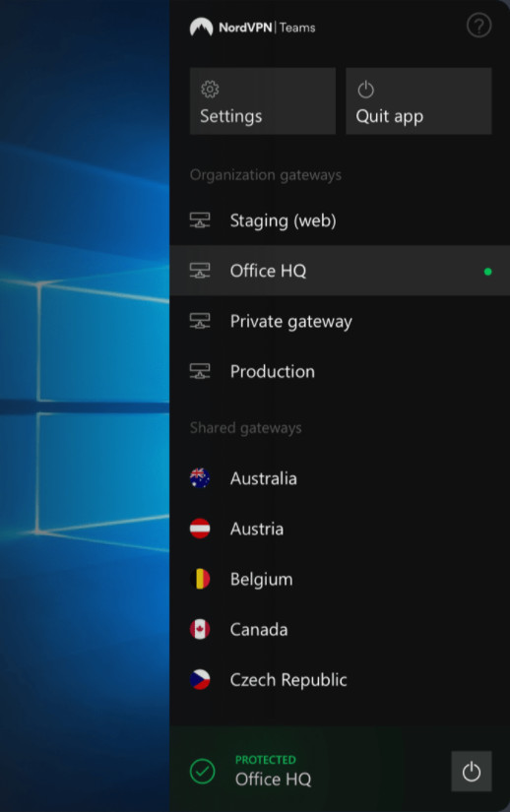Click the Shared gateways heading

point(246,428)
